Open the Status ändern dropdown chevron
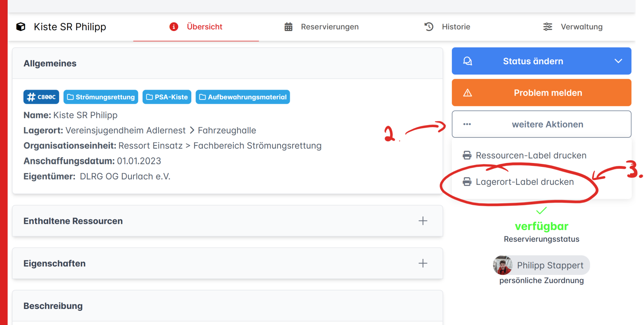The image size is (644, 325). (618, 61)
